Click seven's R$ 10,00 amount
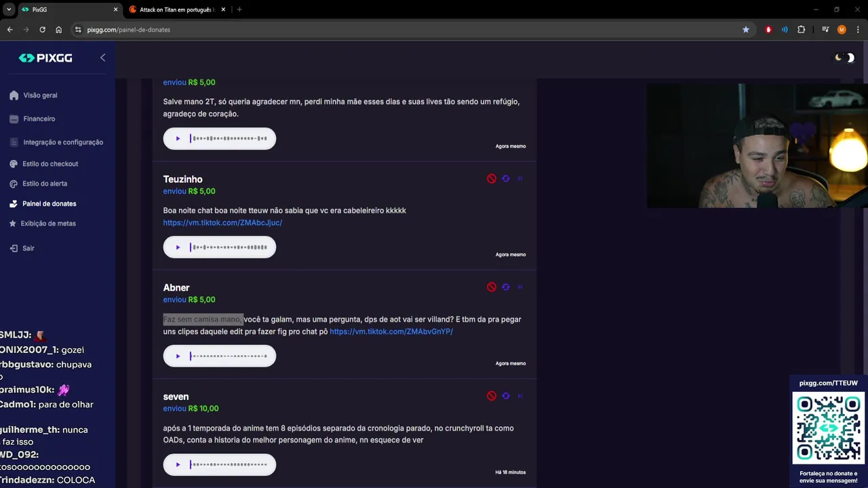Screen dimensions: 868x488 (x=203, y=409)
